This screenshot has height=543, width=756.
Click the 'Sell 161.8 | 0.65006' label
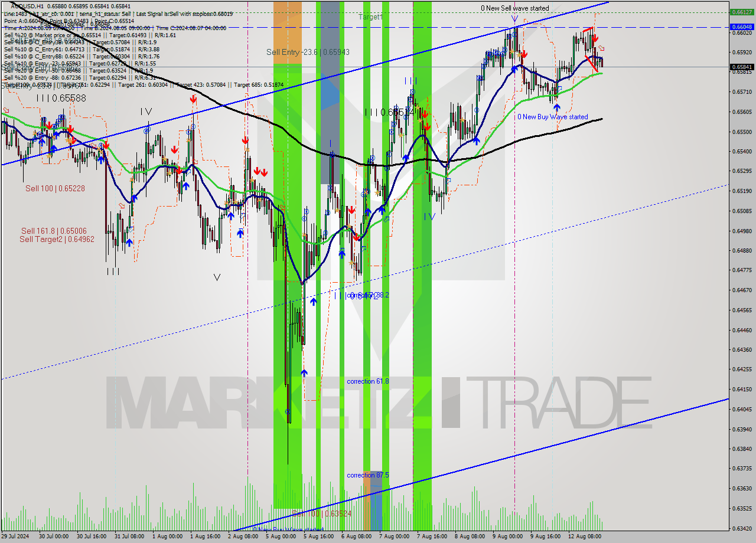54,231
